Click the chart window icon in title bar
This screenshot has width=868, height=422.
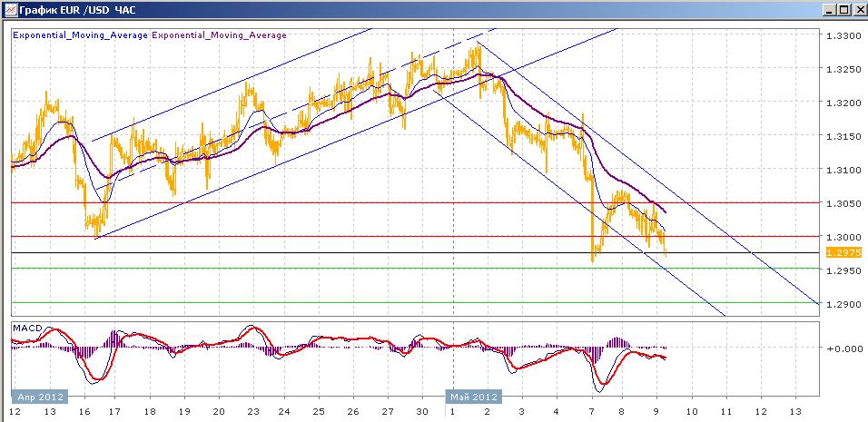pos(9,9)
